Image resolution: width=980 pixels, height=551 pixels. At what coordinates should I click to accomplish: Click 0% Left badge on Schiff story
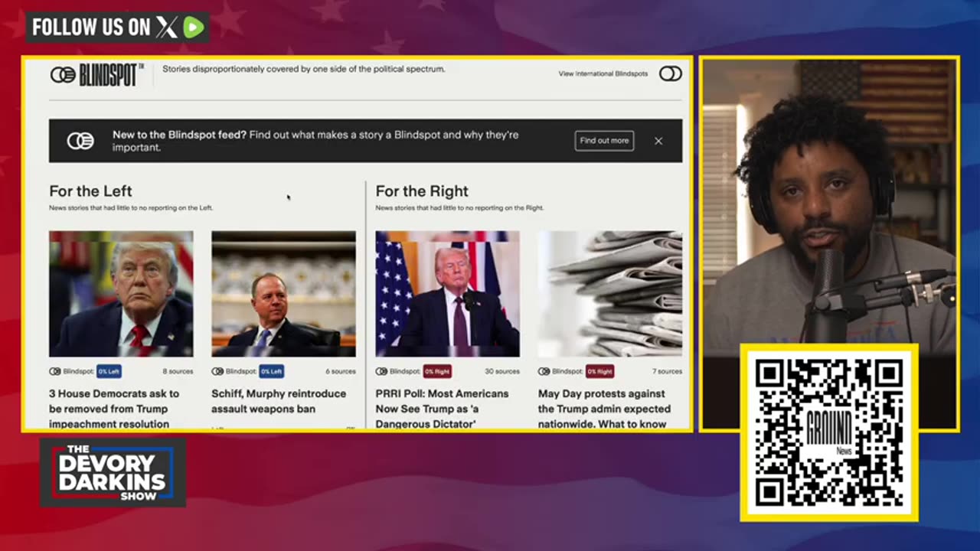click(271, 371)
